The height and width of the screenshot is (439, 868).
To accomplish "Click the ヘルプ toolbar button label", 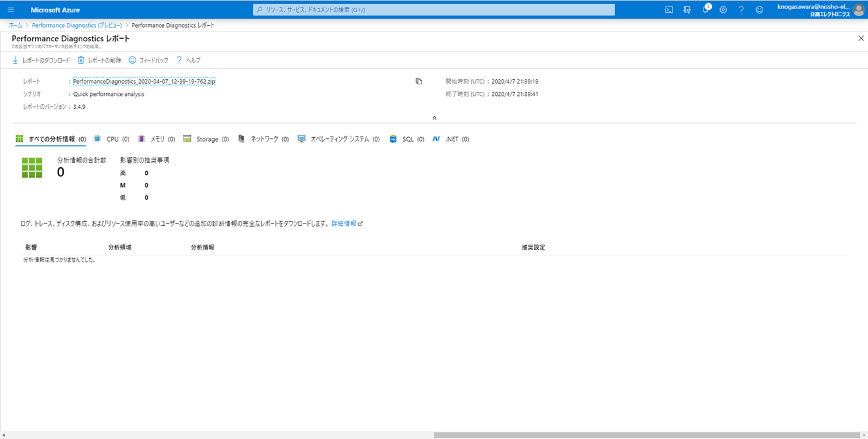I will click(193, 61).
